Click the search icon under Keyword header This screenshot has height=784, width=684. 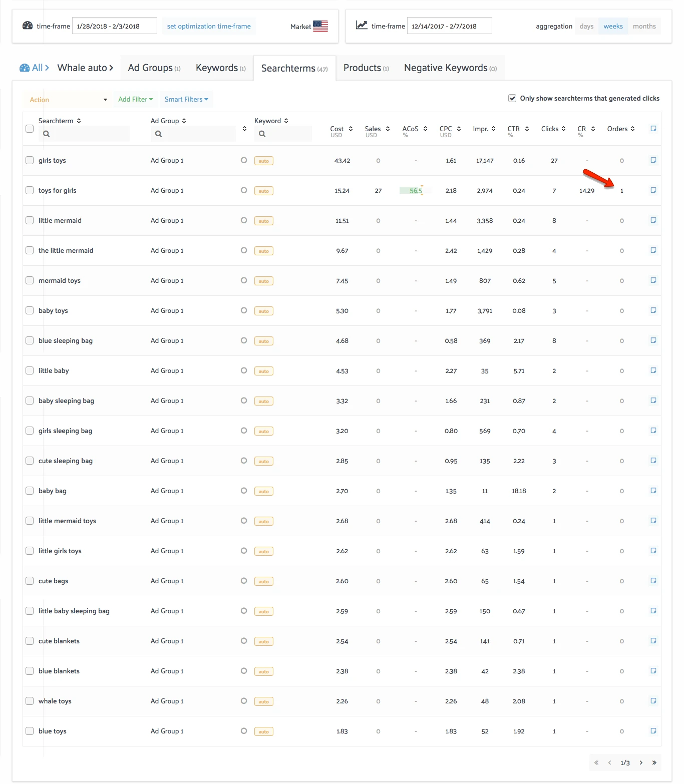click(x=262, y=134)
